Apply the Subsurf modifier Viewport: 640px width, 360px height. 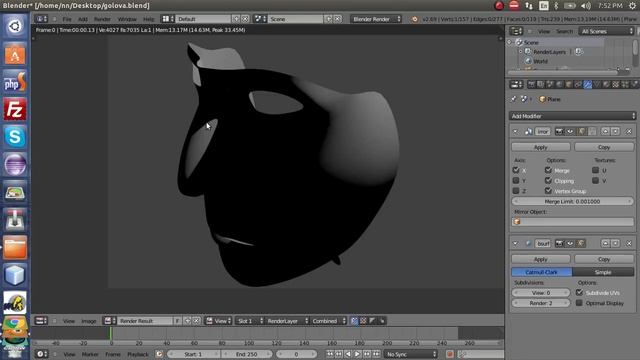pos(540,259)
